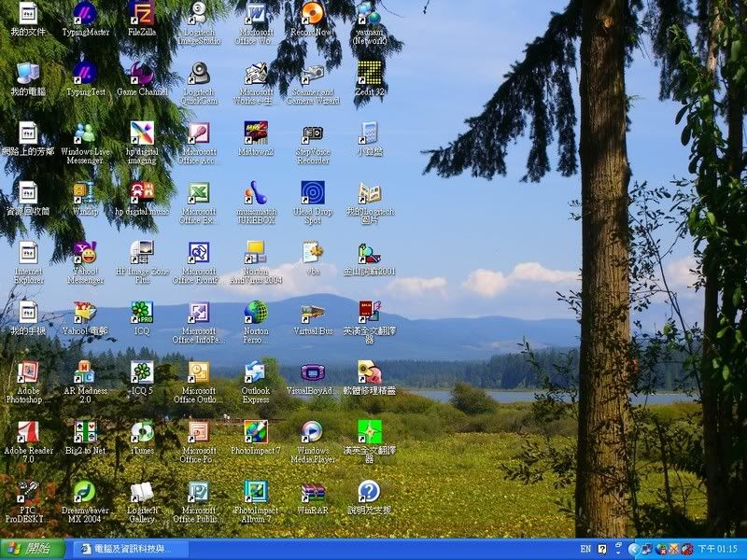This screenshot has height=560, width=747.
Task: Open the 開始 Start menu
Action: pyautogui.click(x=33, y=549)
